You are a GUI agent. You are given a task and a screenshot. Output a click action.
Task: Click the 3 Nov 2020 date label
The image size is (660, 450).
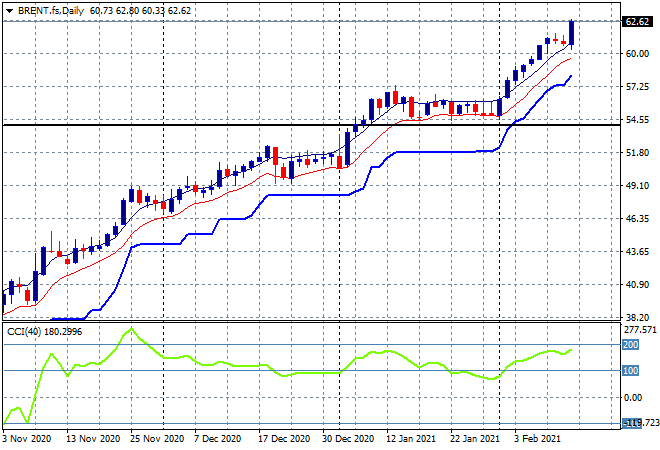tap(26, 439)
